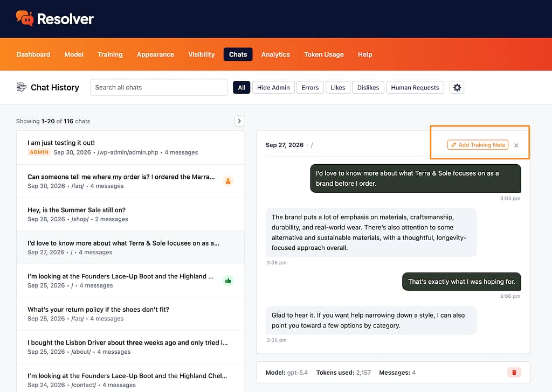Open Sep 25 Founders Lace-Up Boot chat

tap(130, 281)
